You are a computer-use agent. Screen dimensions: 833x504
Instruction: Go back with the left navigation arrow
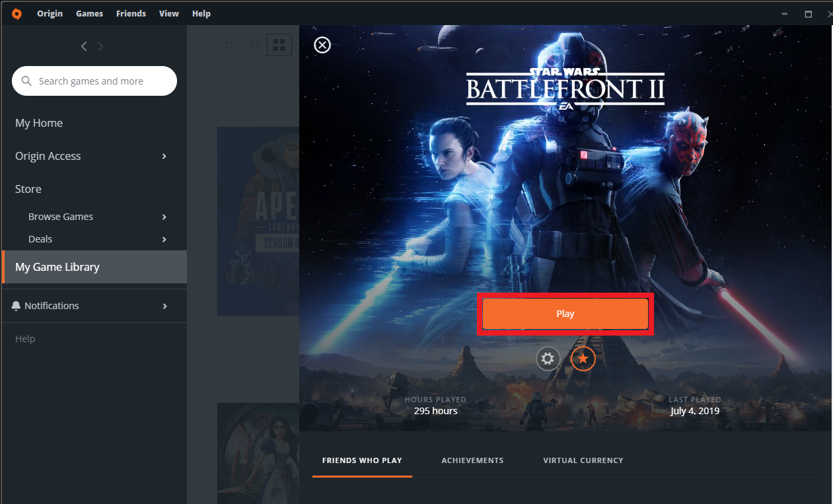(84, 46)
